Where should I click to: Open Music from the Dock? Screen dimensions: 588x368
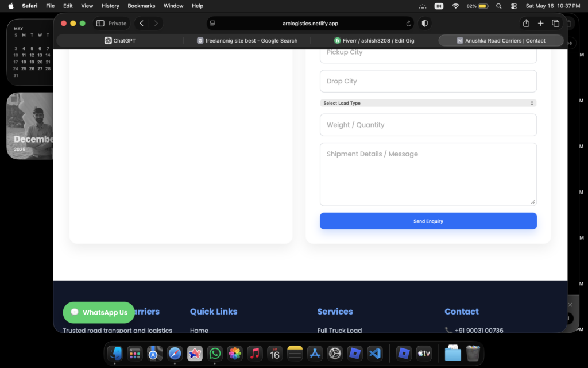255,354
